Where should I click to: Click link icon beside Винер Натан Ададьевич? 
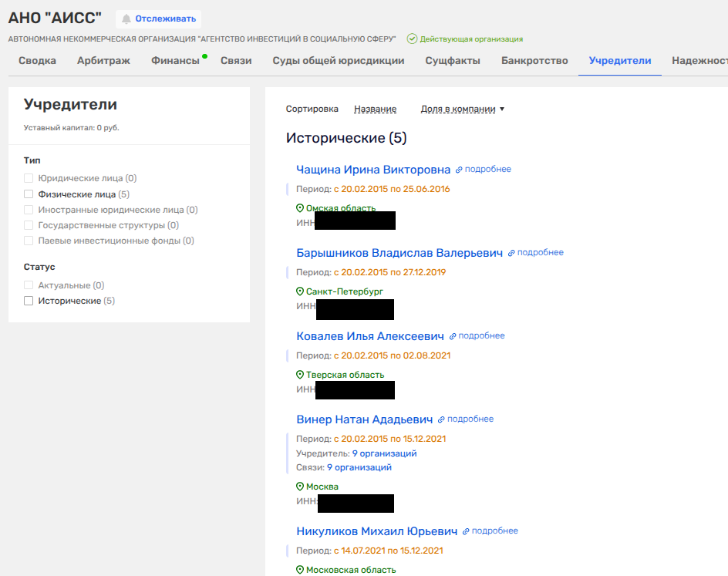click(441, 419)
